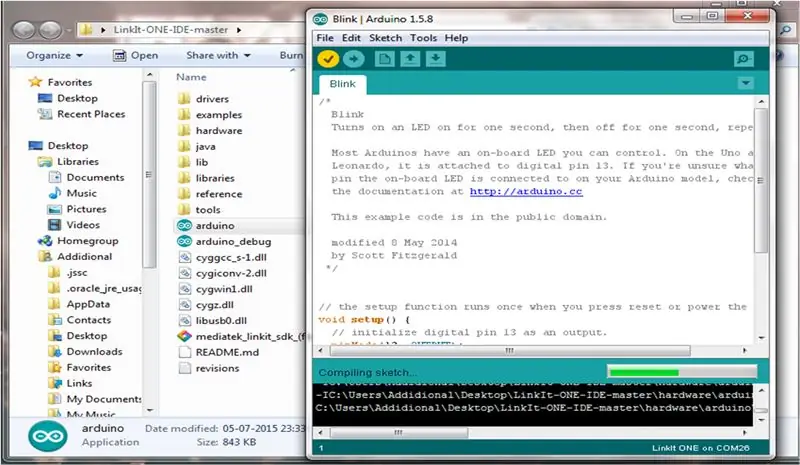Click LinkIt-ONE-IDE-master in the address bar
Image resolution: width=800 pixels, height=465 pixels.
(x=171, y=30)
